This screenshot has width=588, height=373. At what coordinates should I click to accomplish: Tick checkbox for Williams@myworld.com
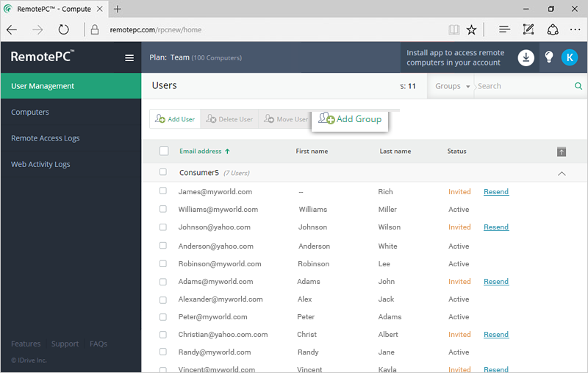(x=162, y=209)
